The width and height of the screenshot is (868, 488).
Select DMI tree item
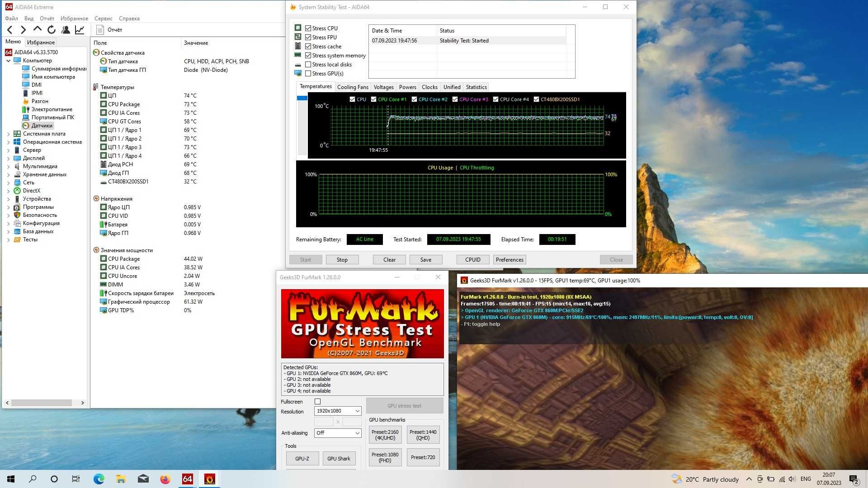(36, 85)
